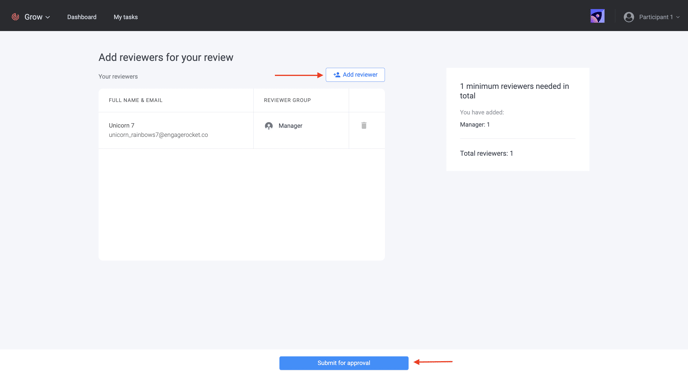Viewport: 688px width, 375px height.
Task: Click the Add reviewers for your review heading
Action: tap(166, 57)
